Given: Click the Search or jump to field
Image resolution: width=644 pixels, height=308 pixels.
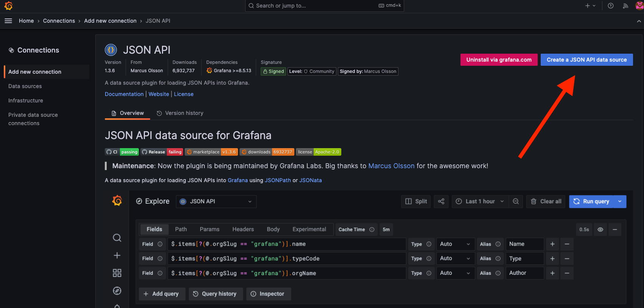Looking at the screenshot, I should (325, 6).
